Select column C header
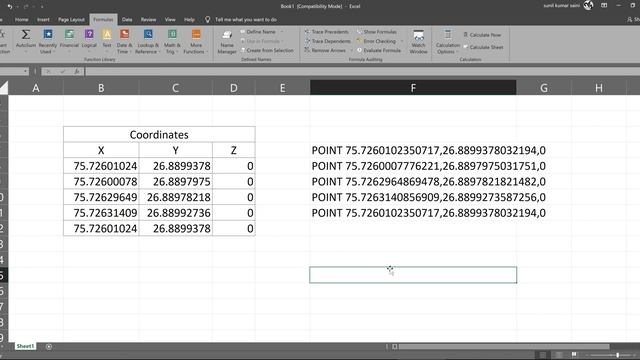640x360 pixels. coord(176,88)
